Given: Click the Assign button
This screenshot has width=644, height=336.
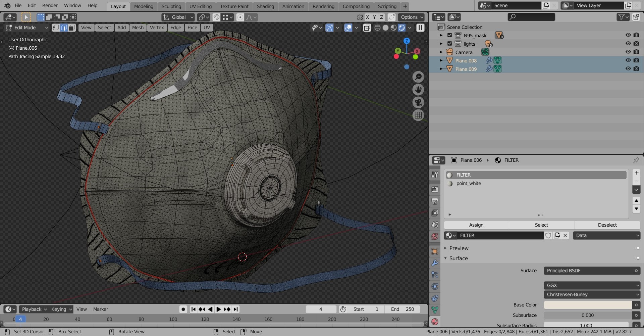Looking at the screenshot, I should 476,225.
